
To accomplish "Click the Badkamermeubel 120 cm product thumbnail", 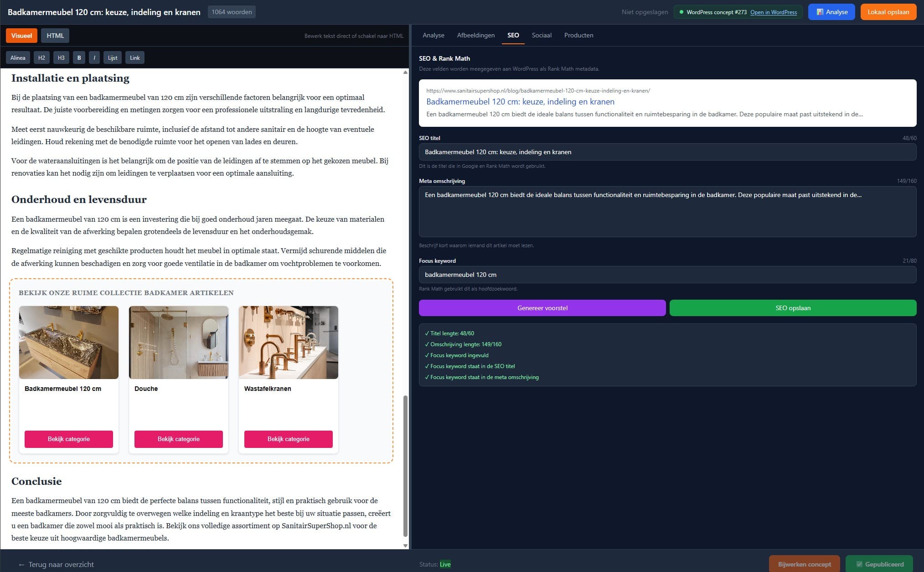I will (x=69, y=342).
